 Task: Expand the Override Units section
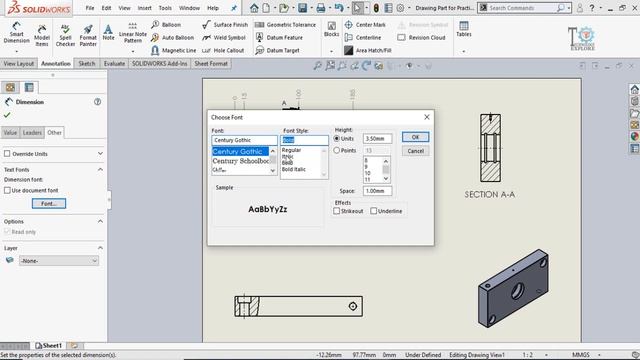click(x=100, y=153)
